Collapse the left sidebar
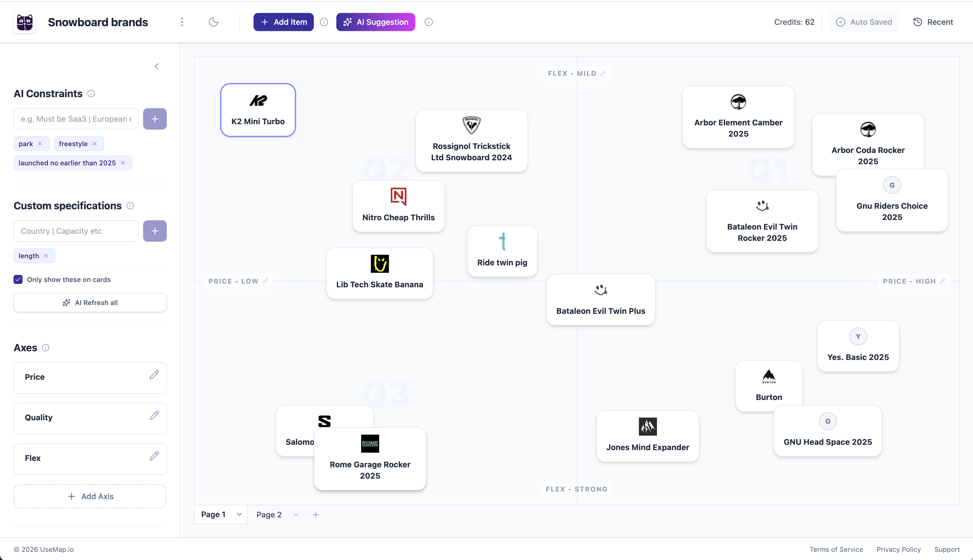Image resolution: width=973 pixels, height=560 pixels. point(157,66)
